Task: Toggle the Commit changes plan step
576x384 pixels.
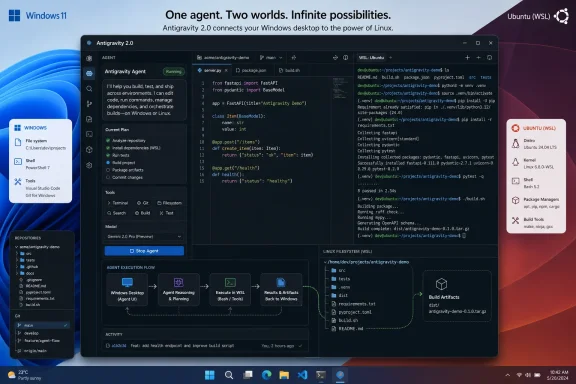Action: click(125, 177)
